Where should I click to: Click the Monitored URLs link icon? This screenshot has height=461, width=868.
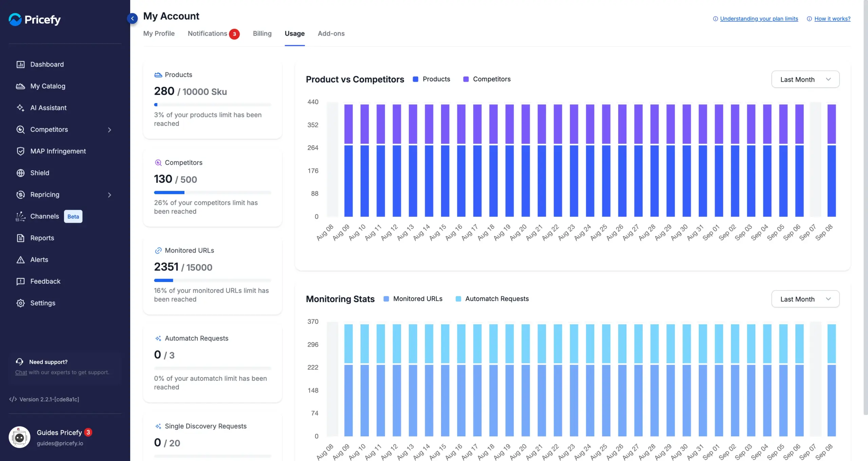(x=158, y=250)
